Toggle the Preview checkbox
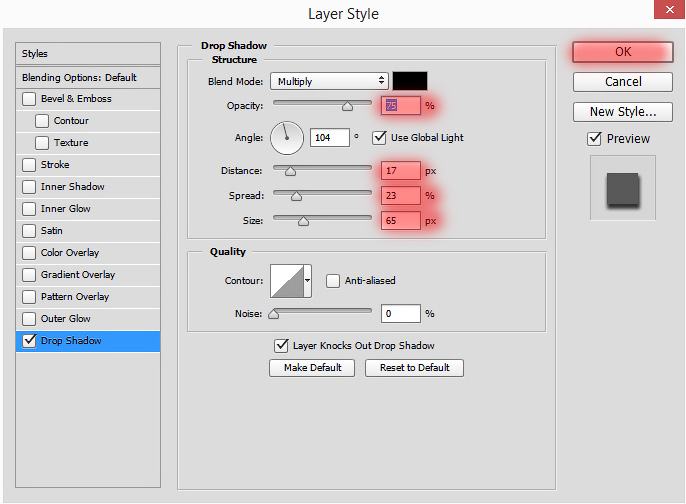686x504 pixels. [594, 139]
